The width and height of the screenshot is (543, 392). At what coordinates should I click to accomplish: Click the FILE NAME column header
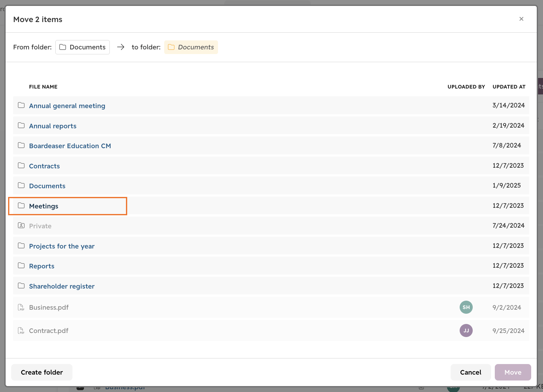click(x=43, y=87)
